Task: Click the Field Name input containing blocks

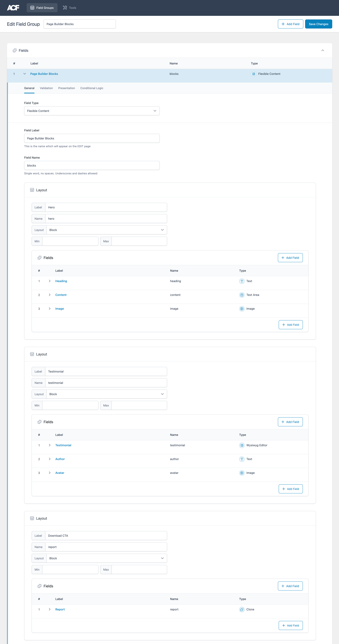Action: pyautogui.click(x=92, y=166)
